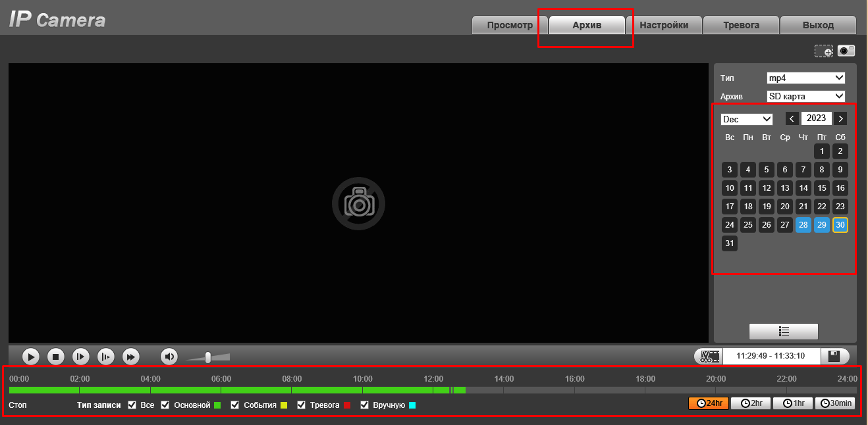Toggle the Основной record type checkbox
868x425 pixels.
[x=165, y=405]
